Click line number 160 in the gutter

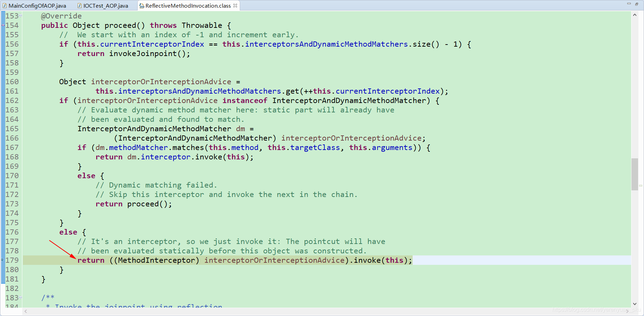12,82
